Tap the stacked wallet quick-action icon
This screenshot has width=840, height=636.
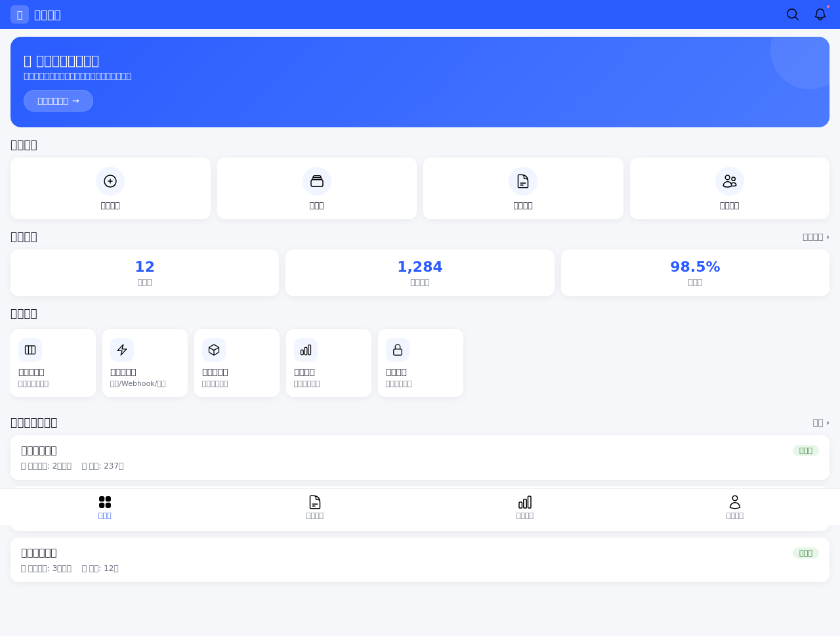click(x=317, y=181)
